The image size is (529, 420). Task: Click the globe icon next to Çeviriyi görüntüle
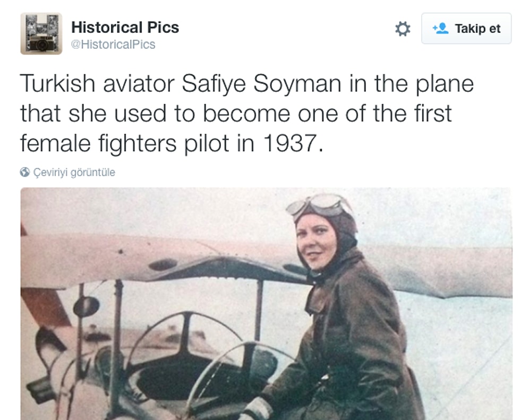(24, 172)
